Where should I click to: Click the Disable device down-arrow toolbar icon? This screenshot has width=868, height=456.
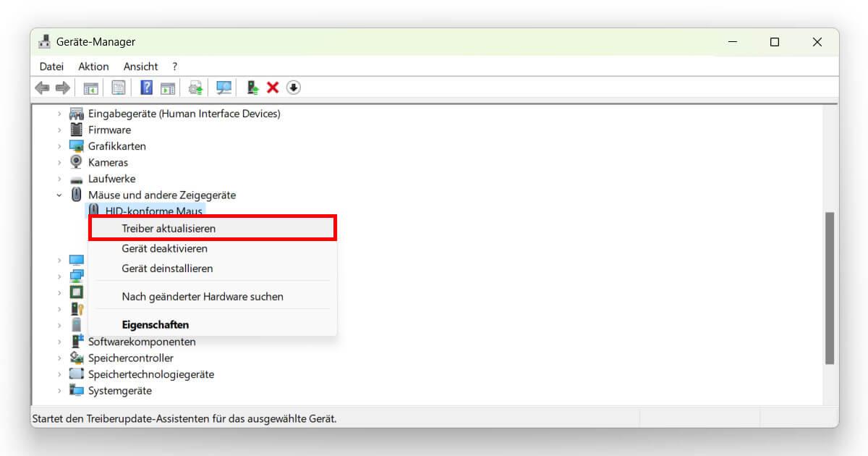(294, 87)
